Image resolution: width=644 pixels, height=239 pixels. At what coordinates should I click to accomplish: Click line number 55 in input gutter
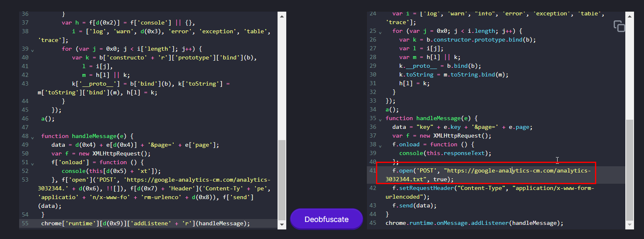pos(25,223)
